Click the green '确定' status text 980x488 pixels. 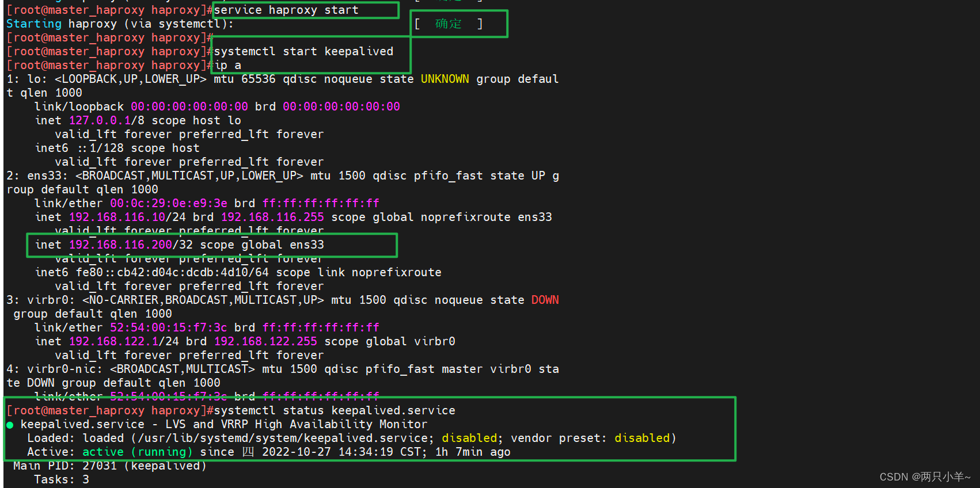449,24
